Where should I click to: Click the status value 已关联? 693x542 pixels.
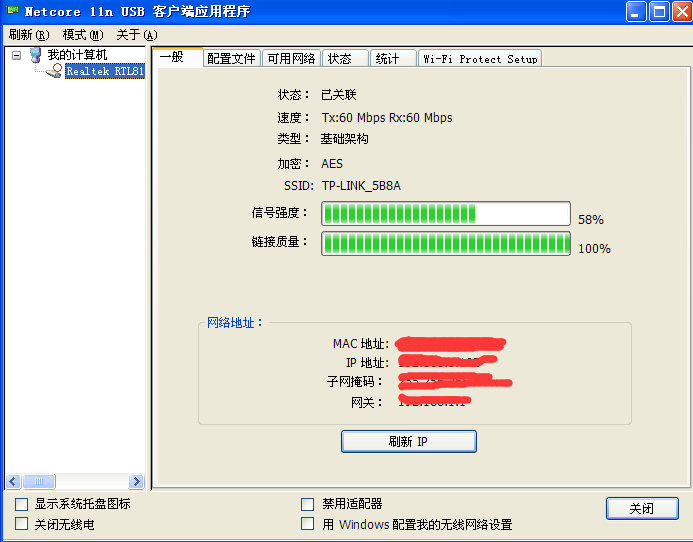click(339, 95)
